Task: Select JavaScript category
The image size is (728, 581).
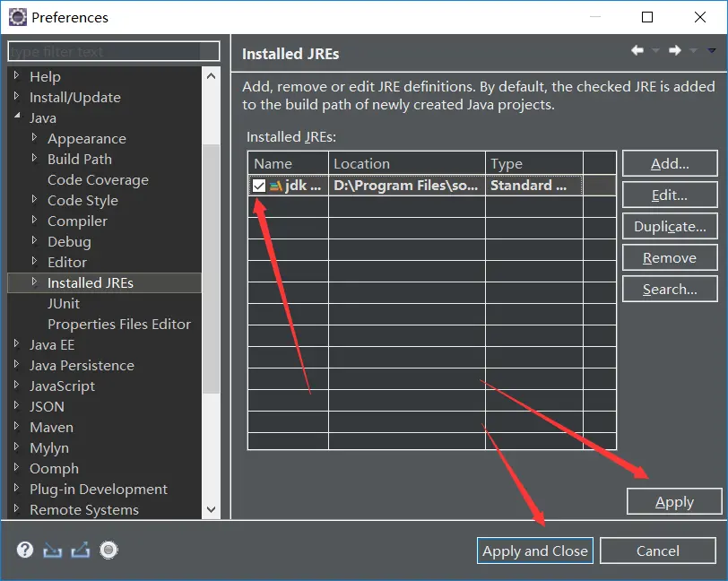Action: 62,386
